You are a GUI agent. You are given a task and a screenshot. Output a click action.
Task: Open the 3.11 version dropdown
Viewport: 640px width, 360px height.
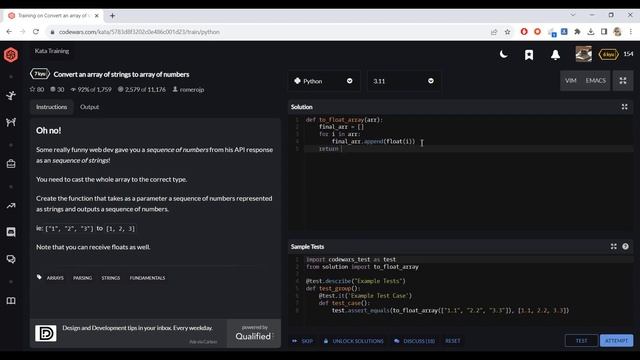(403, 81)
